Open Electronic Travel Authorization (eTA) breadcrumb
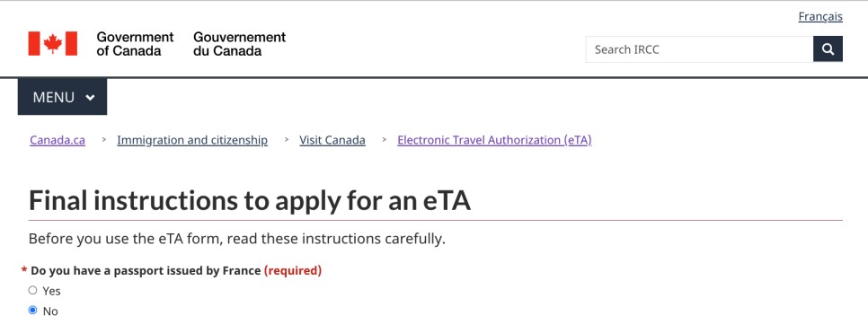Image resolution: width=868 pixels, height=333 pixels. pyautogui.click(x=494, y=140)
